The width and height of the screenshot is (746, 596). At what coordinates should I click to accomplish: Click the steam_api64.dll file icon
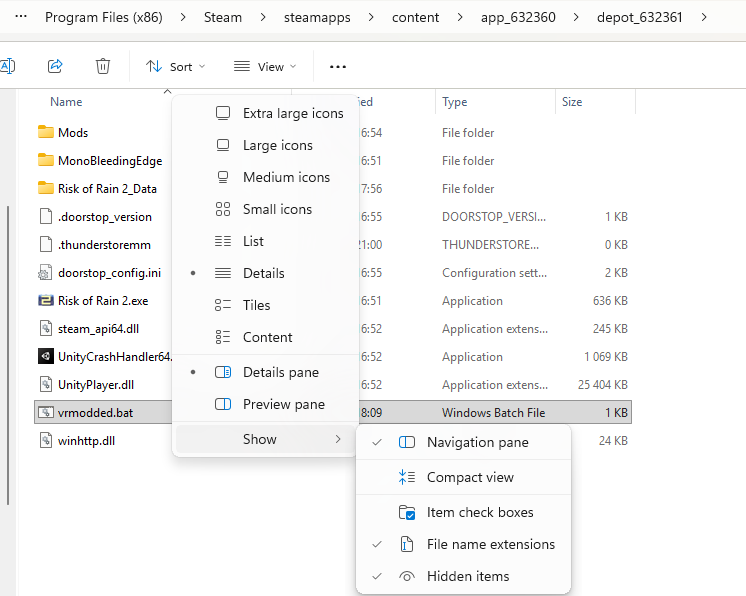[46, 328]
